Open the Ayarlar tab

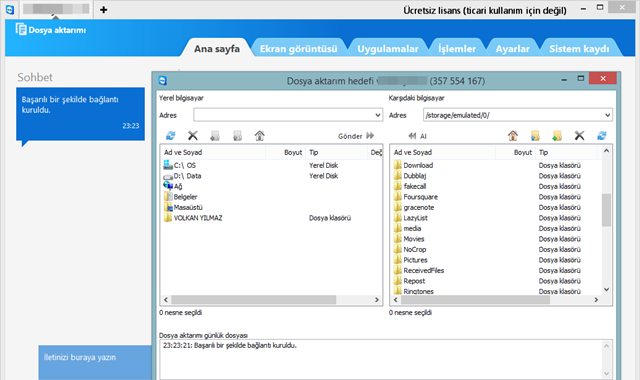tap(513, 49)
